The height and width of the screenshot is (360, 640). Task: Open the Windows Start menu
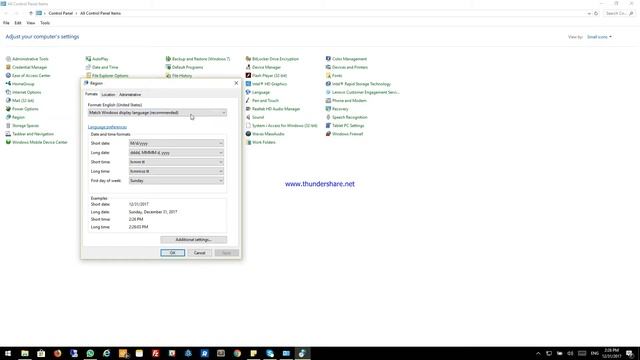tap(8, 353)
